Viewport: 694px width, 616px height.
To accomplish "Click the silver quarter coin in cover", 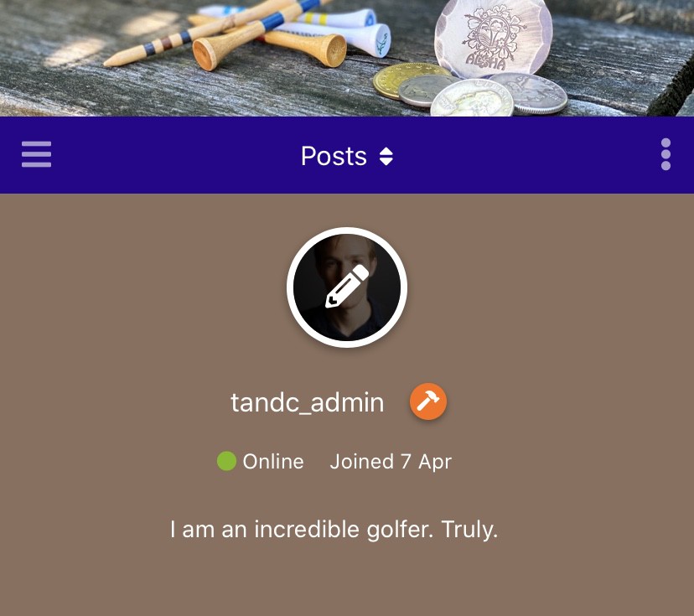I will coord(472,98).
